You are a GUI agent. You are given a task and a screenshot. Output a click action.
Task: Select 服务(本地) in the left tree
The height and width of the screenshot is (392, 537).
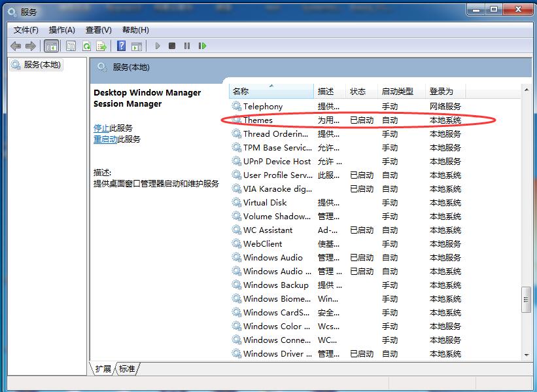[x=42, y=65]
